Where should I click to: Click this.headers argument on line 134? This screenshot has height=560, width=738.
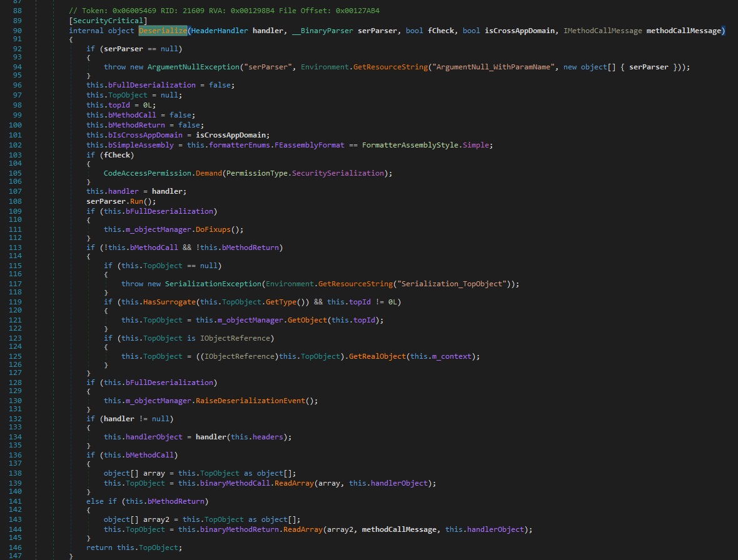coord(257,437)
